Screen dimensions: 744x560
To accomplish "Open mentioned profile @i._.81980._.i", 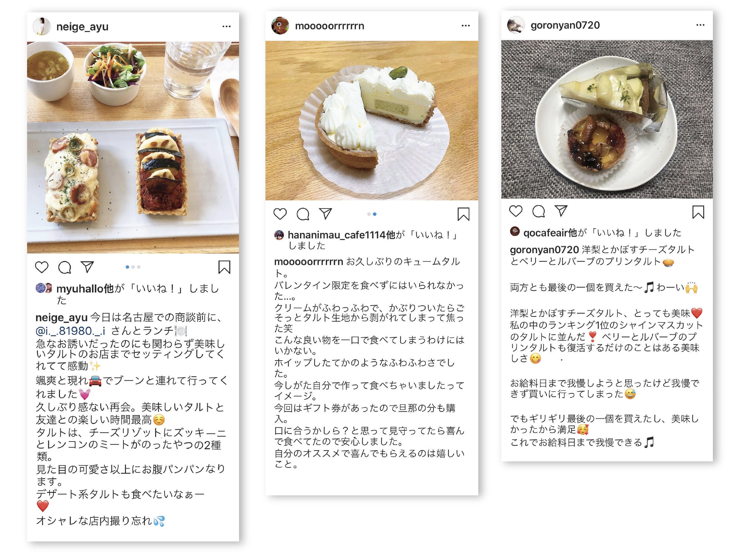I will (x=70, y=331).
